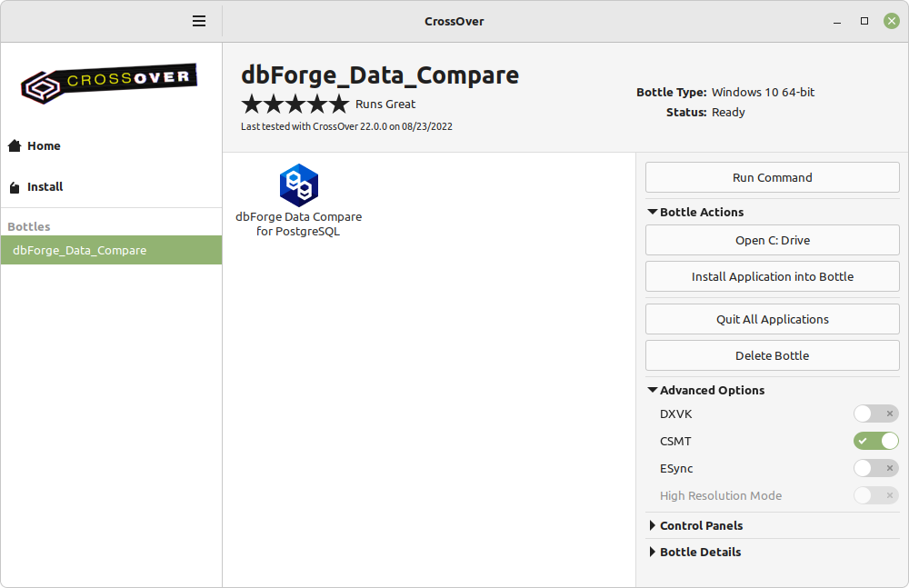Screen dimensions: 909x588
Task: Click the dbForge_Data_Compare bottle title heading
Action: click(380, 75)
